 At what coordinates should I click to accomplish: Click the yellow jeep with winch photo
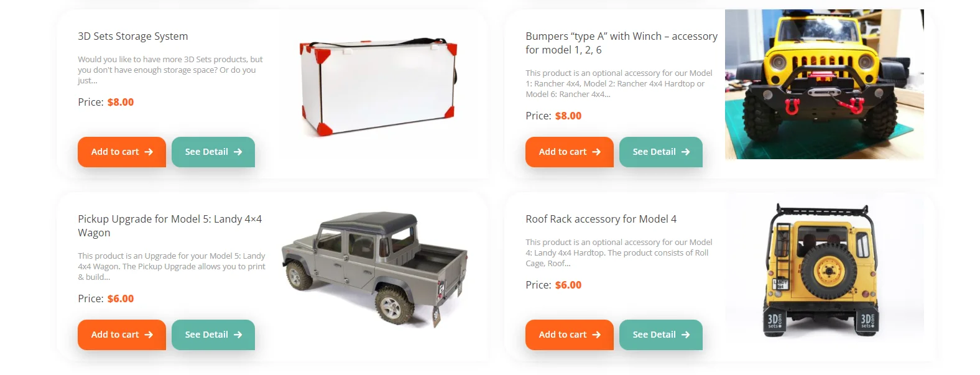click(825, 84)
